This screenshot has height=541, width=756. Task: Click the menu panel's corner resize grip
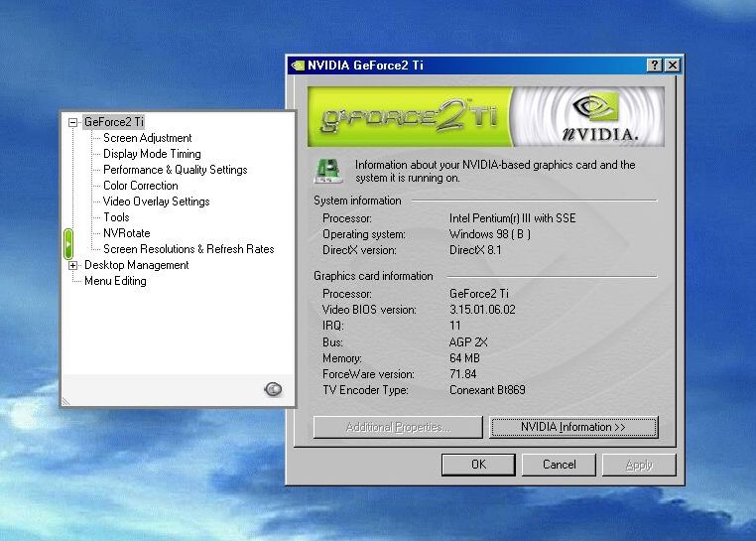(x=66, y=401)
